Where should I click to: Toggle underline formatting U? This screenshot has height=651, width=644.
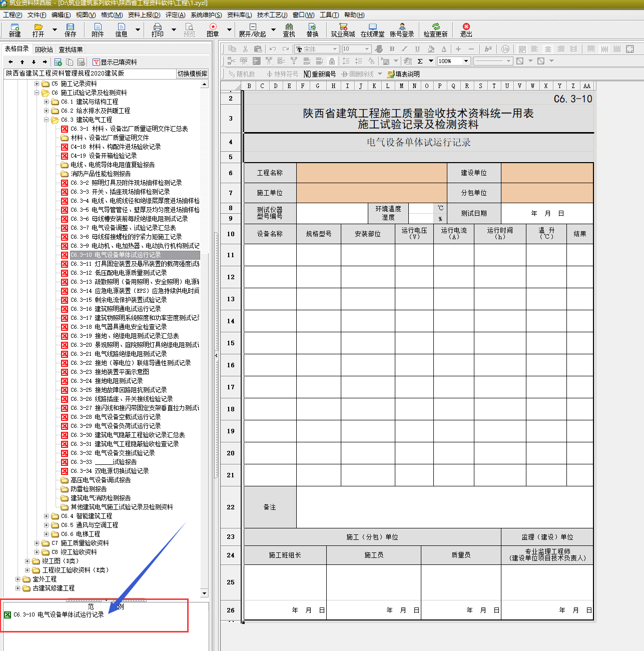(x=417, y=49)
